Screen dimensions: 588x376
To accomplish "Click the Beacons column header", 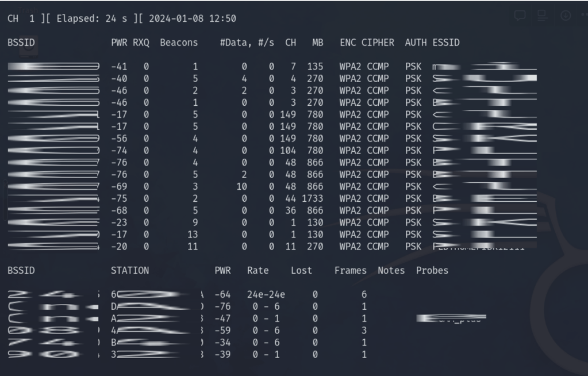I will (x=178, y=43).
